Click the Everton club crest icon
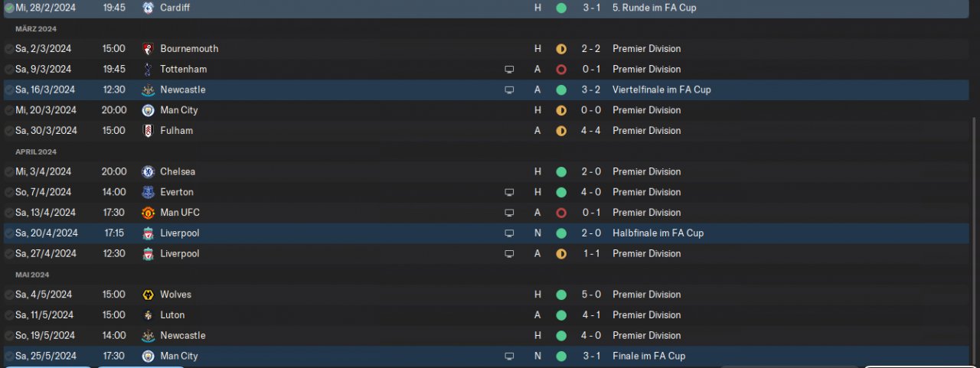 148,192
